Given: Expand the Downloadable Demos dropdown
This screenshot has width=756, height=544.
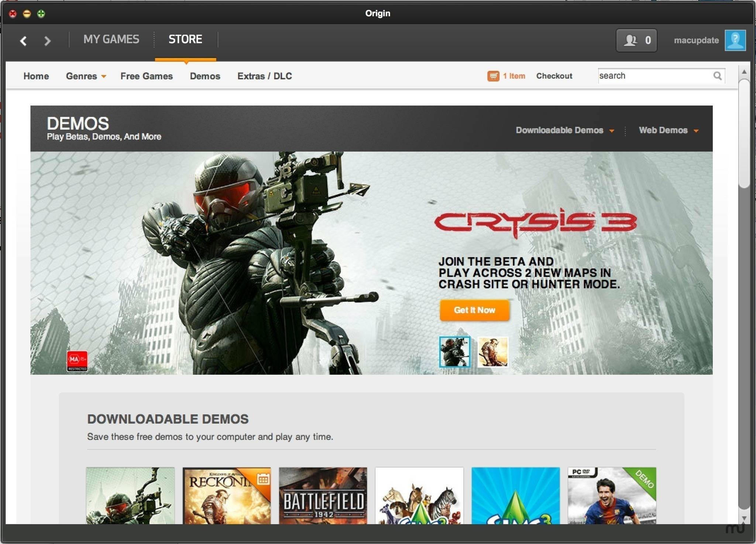Looking at the screenshot, I should 565,130.
